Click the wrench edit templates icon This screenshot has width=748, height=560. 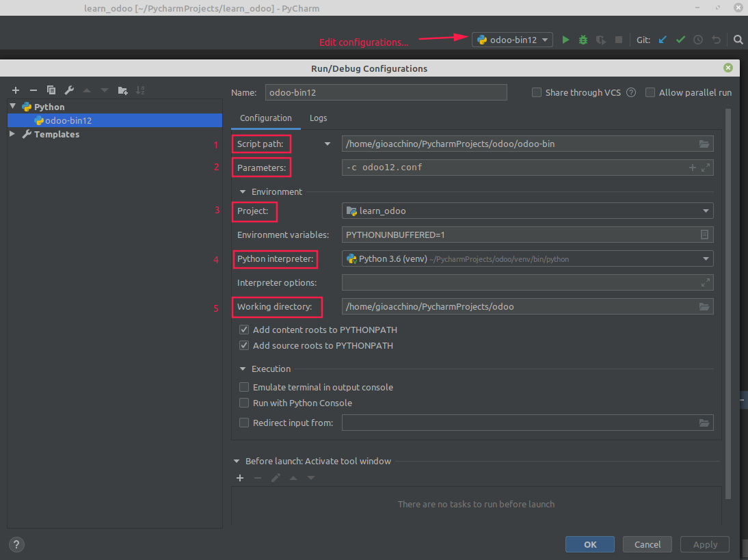click(x=68, y=90)
